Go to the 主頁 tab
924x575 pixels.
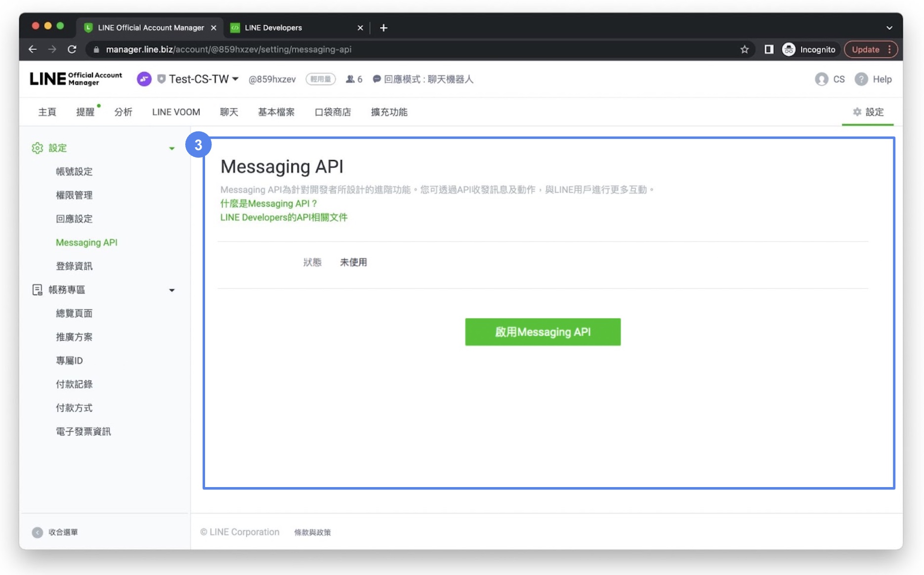(47, 112)
